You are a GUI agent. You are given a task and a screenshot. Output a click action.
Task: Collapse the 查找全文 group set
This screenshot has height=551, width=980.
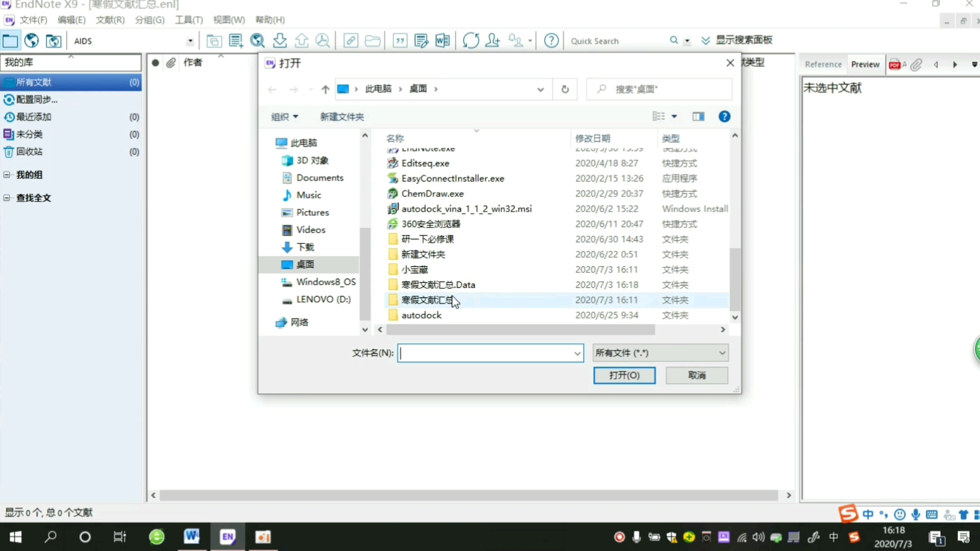coord(7,197)
